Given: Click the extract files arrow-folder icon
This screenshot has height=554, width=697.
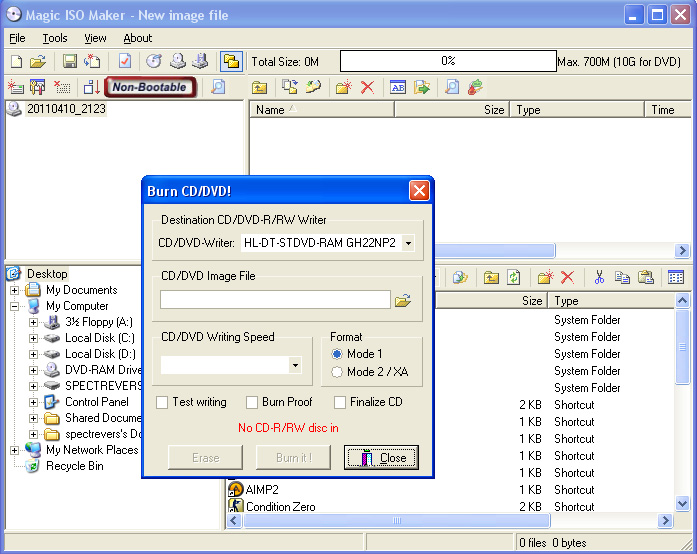Looking at the screenshot, I should coord(421,87).
